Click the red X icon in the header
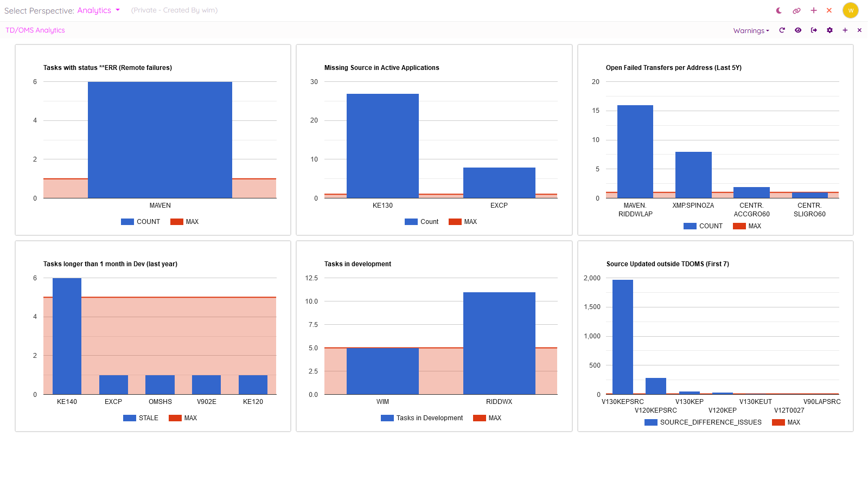This screenshot has height=488, width=868. (829, 10)
